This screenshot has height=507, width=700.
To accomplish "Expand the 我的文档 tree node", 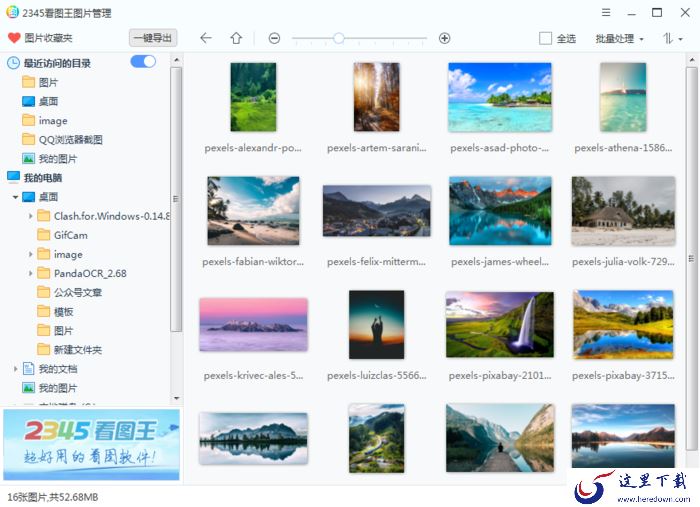I will pos(16,369).
